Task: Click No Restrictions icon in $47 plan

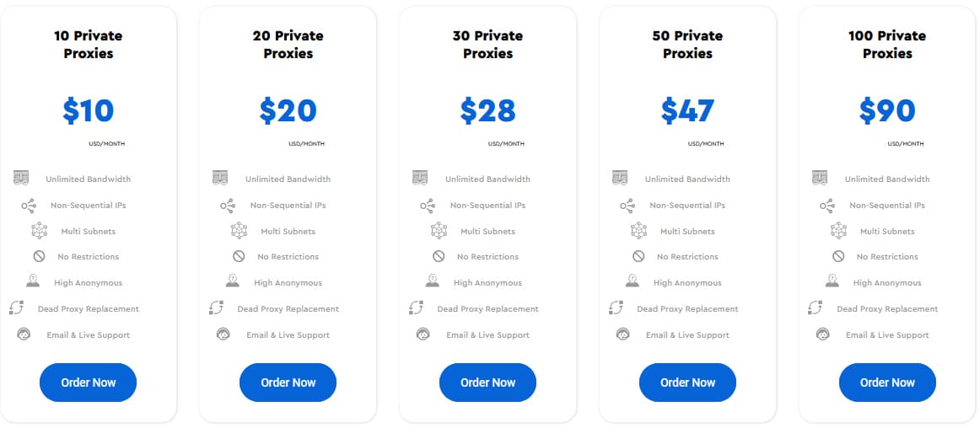Action: click(638, 256)
